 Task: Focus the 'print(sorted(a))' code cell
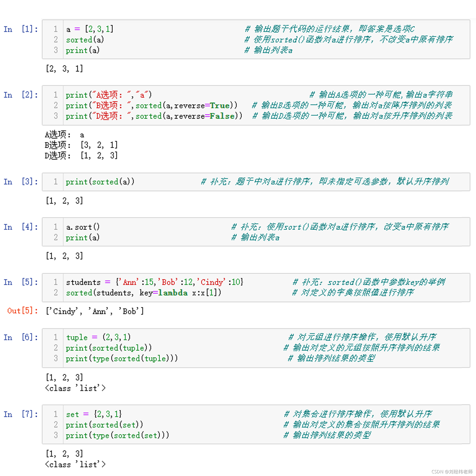click(x=100, y=182)
